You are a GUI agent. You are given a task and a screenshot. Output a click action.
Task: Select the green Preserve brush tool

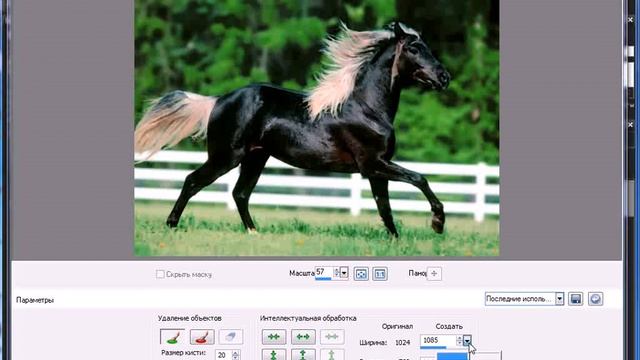pyautogui.click(x=172, y=337)
